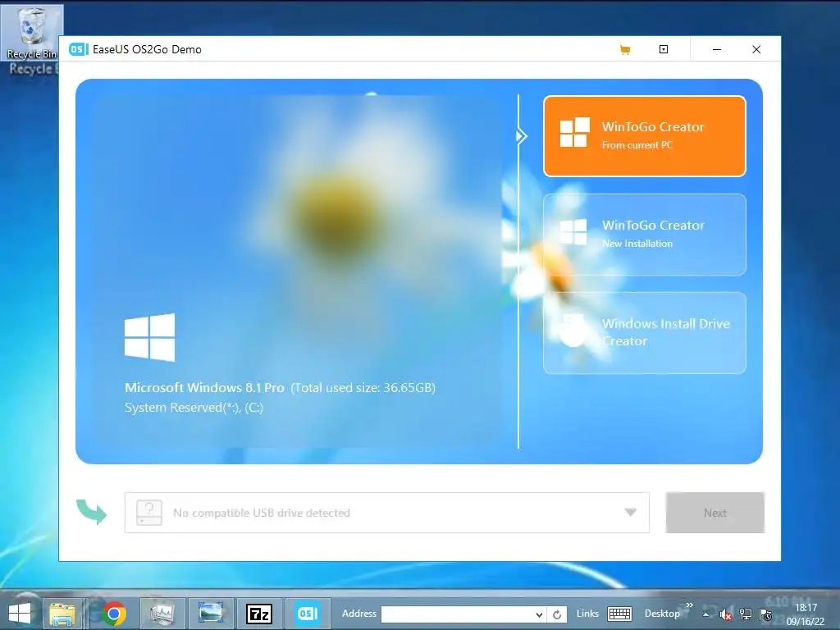Select WinToGo Creator New Installation option
Image resolution: width=840 pixels, height=630 pixels.
645,235
